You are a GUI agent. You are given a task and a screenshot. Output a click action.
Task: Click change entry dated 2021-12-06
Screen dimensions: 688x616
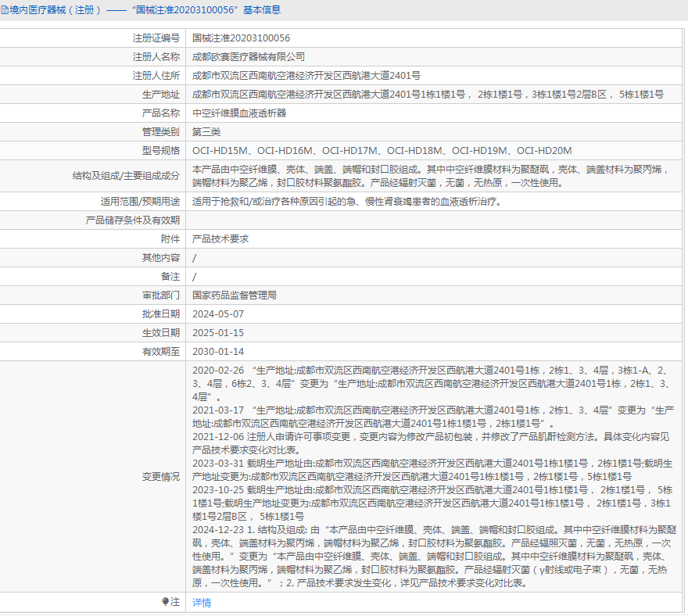coord(431,443)
